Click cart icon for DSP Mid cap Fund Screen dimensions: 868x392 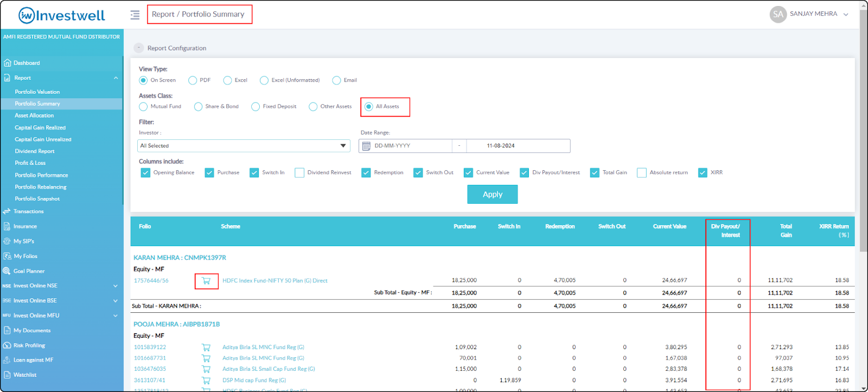[206, 381]
